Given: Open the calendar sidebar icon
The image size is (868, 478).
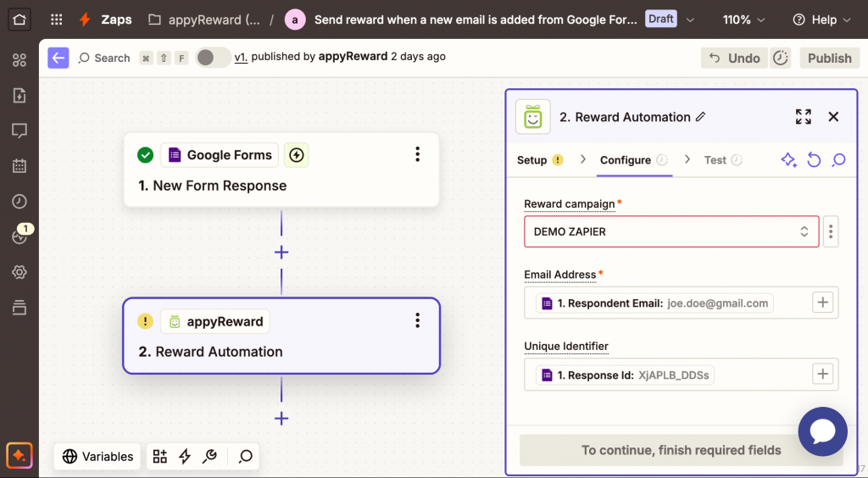Looking at the screenshot, I should (19, 165).
